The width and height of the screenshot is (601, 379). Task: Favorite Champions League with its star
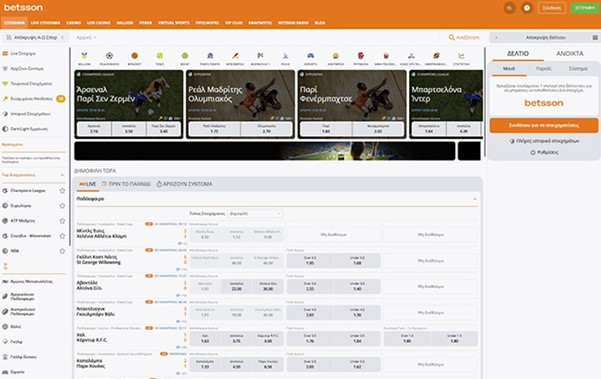[x=62, y=190]
